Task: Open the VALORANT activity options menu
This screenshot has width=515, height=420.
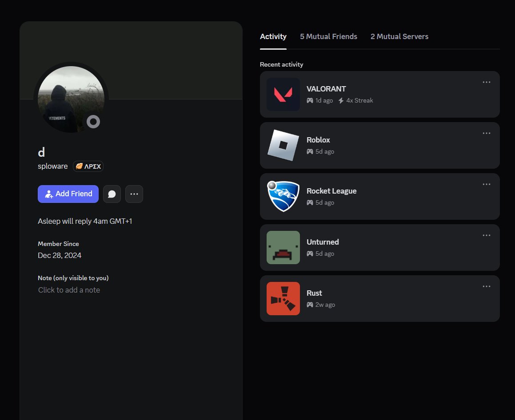Action: coord(487,82)
